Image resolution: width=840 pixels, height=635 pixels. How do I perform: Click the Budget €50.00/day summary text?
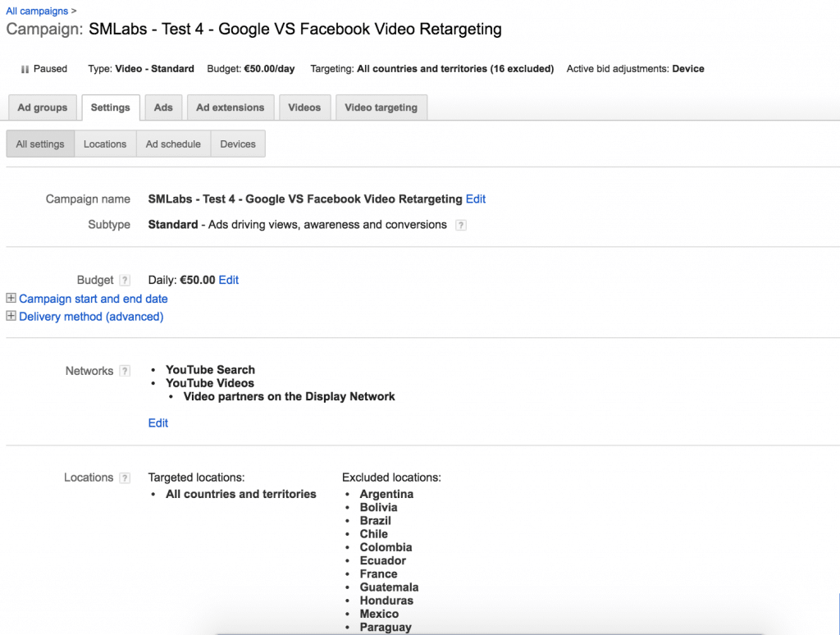tap(251, 69)
